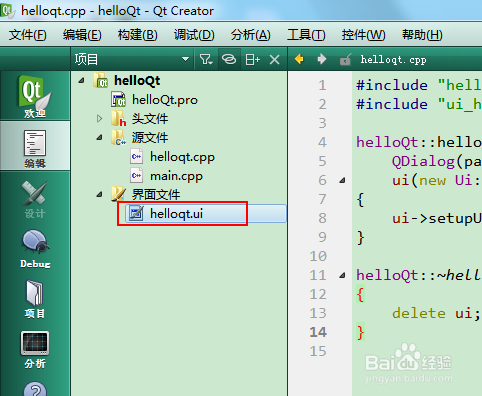Place cursor on 'delete ui;' line
Viewport: 482px width, 396px height.
click(436, 313)
